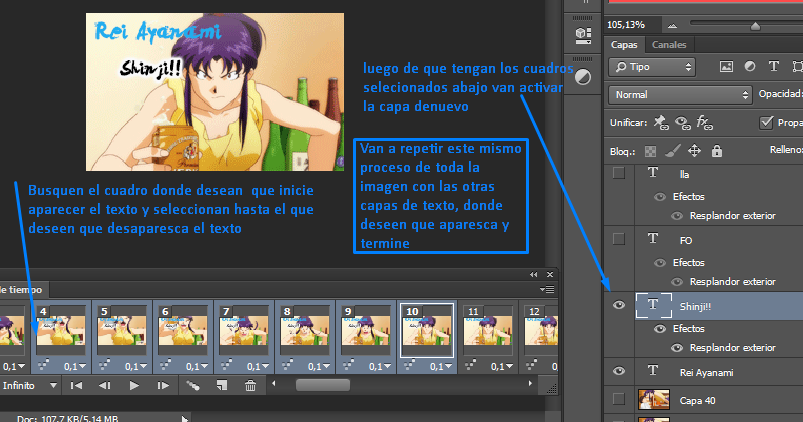Lock layer position move icon
Viewport: 803px width, 422px height.
point(694,151)
